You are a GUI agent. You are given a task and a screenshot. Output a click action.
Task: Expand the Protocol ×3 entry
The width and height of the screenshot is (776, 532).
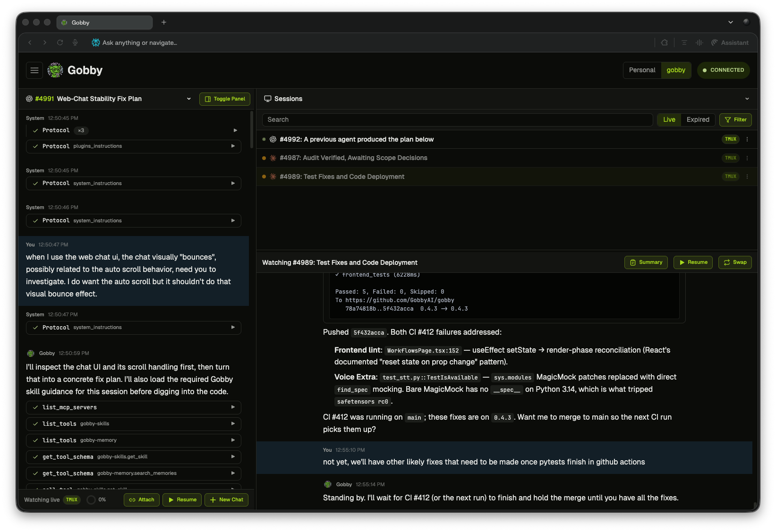134,130
